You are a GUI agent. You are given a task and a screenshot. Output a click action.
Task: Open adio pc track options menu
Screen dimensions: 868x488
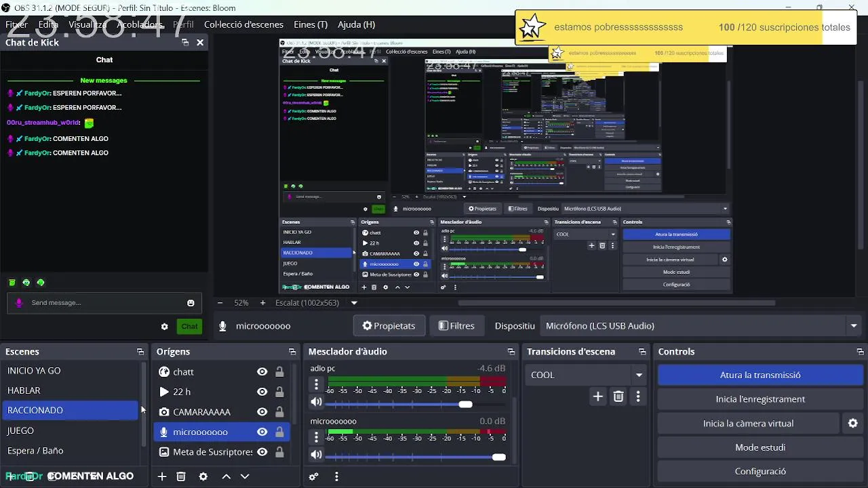316,384
